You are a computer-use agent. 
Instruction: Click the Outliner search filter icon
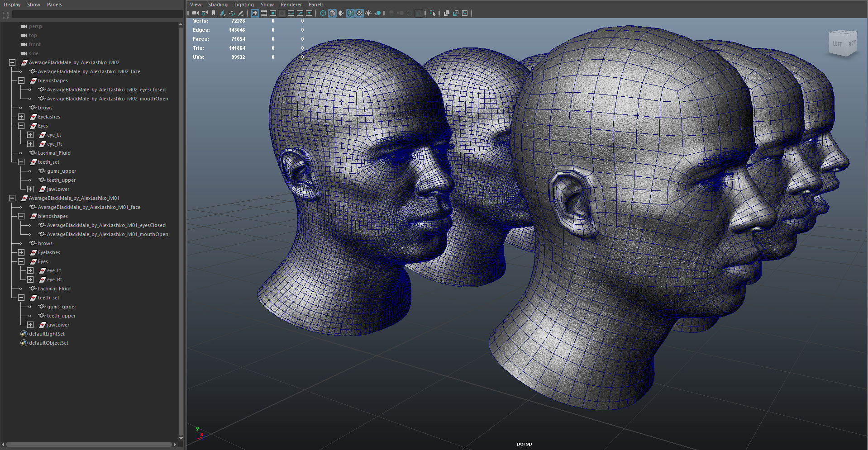tap(6, 15)
